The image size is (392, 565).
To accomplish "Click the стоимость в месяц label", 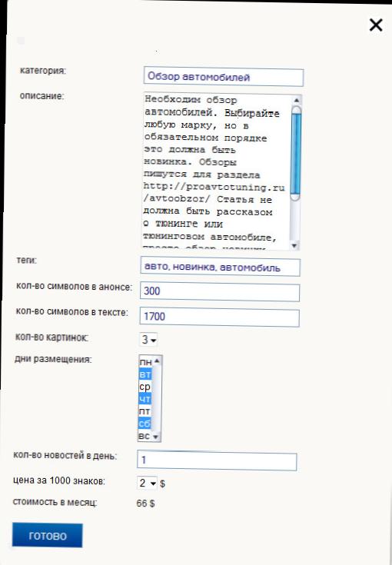I will [x=55, y=502].
